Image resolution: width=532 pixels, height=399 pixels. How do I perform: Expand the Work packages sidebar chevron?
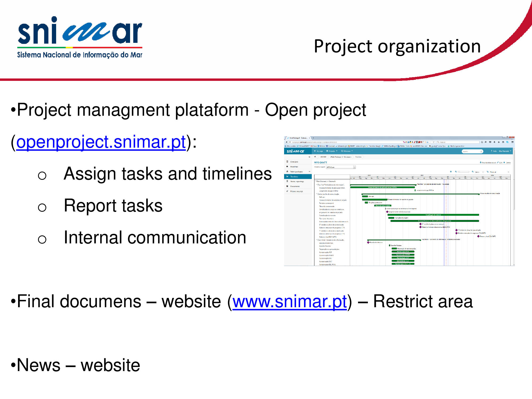click(x=309, y=172)
